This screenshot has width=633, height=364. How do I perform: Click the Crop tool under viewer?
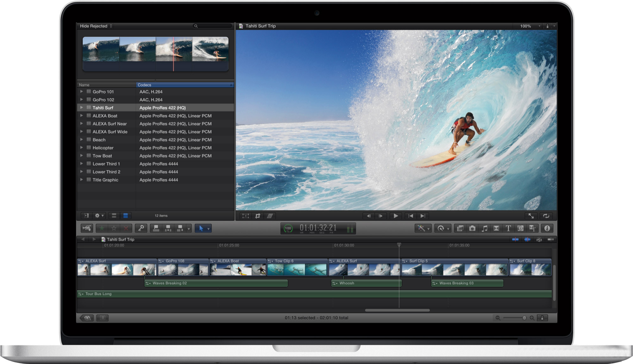coord(258,216)
